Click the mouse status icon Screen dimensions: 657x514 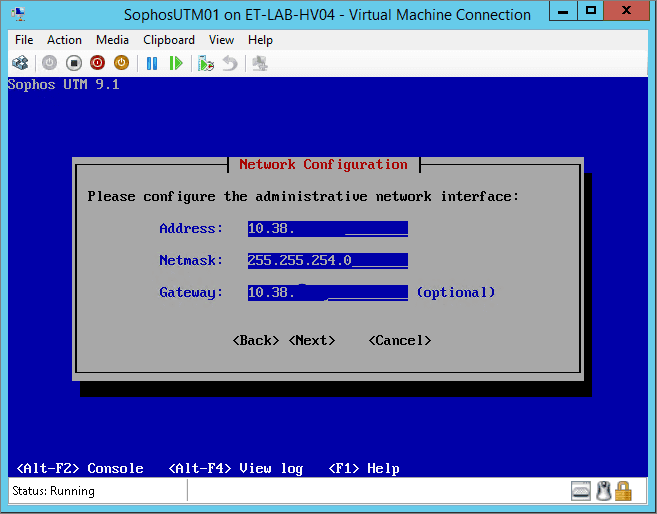(x=604, y=491)
